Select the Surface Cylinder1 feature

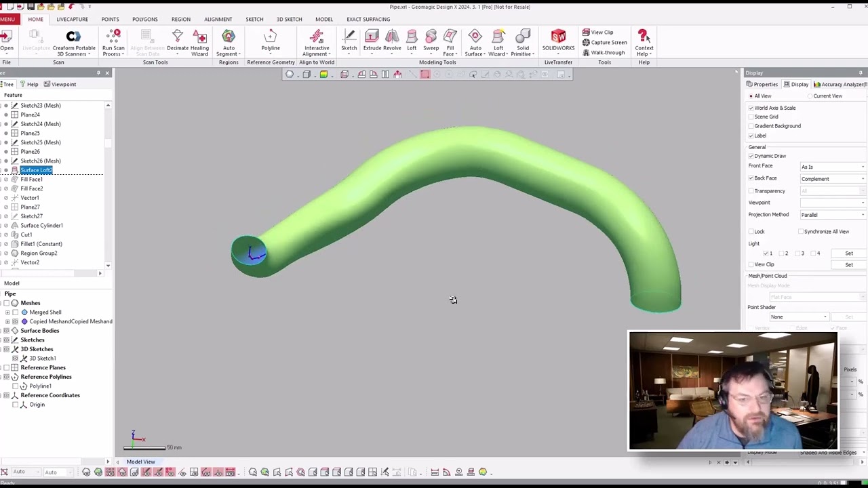[x=41, y=226]
